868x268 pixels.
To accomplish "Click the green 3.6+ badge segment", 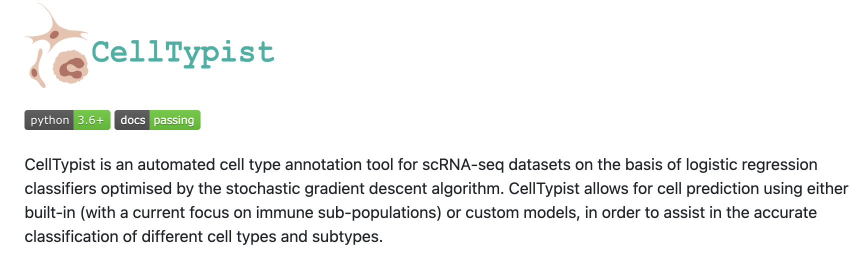I will (x=91, y=120).
